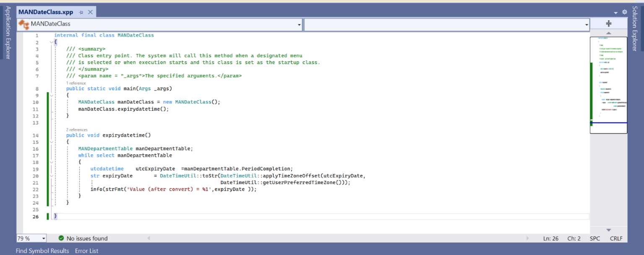Open the Error List tab

click(x=86, y=251)
